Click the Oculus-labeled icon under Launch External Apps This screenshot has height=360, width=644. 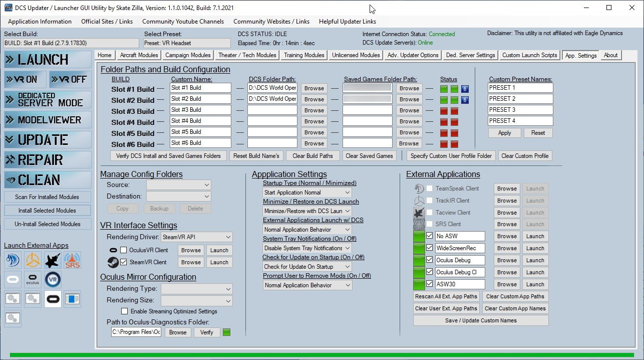(33, 279)
